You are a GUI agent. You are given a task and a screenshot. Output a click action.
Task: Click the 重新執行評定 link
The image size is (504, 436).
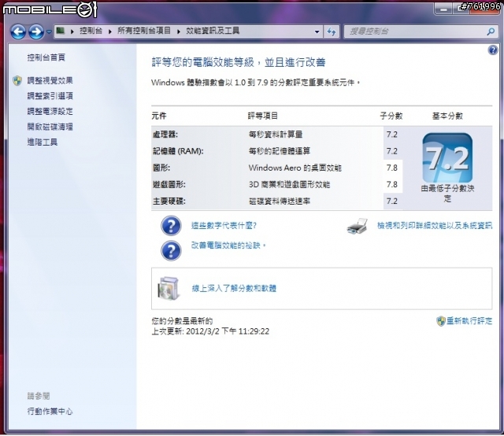[469, 321]
